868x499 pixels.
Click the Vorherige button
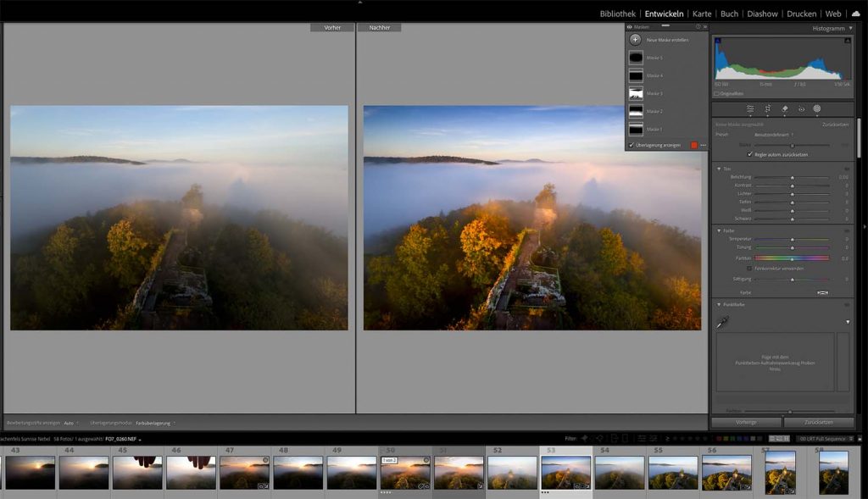pyautogui.click(x=746, y=422)
